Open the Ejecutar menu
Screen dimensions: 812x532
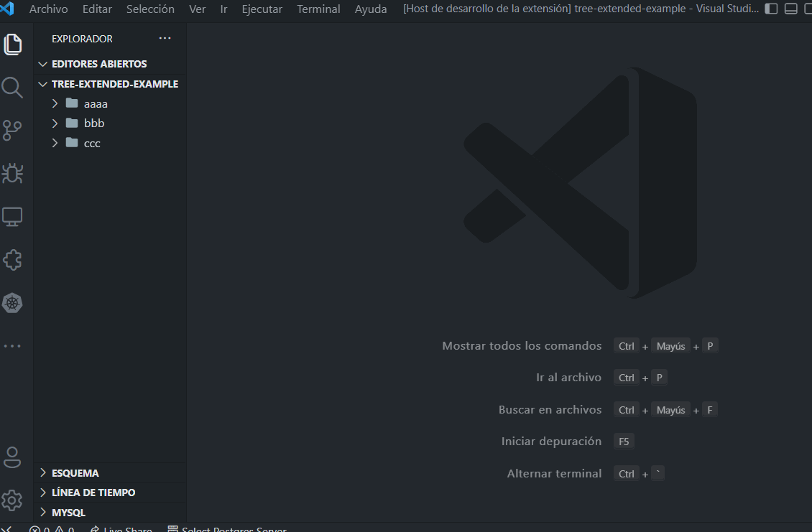point(262,9)
